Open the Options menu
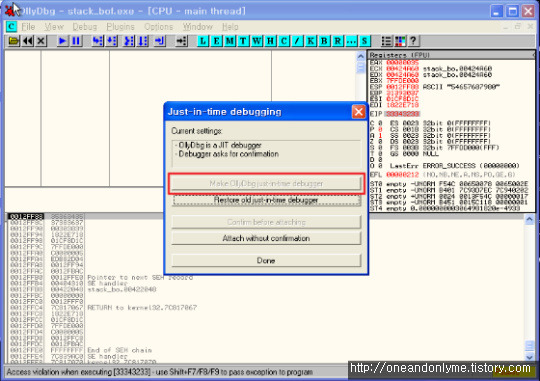This screenshot has height=381, width=540. [x=158, y=27]
